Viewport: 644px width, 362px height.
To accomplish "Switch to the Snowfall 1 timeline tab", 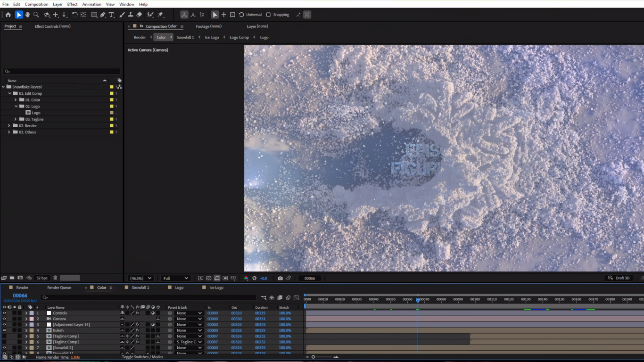I will pyautogui.click(x=140, y=288).
